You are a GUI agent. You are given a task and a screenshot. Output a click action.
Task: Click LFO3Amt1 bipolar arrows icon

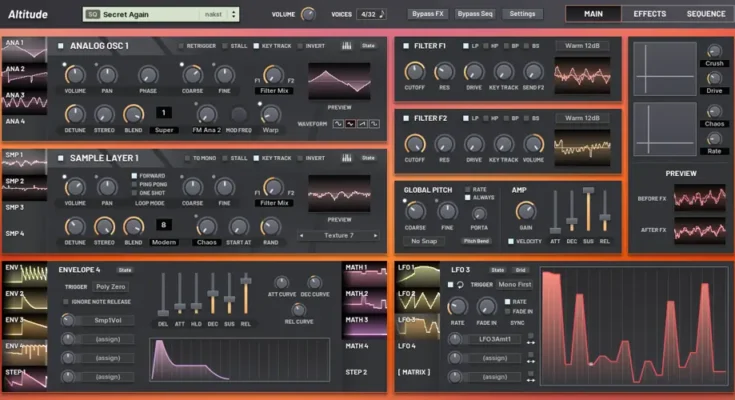tap(531, 343)
